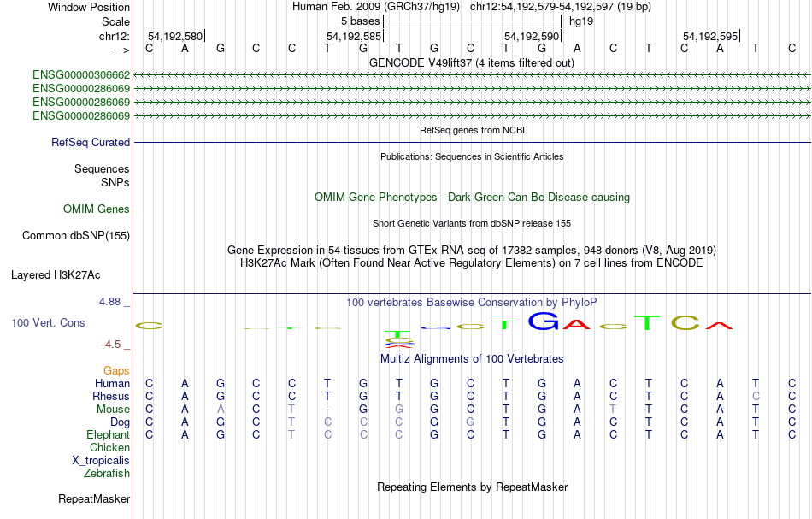Select the RepeatMasker track label

click(94, 499)
